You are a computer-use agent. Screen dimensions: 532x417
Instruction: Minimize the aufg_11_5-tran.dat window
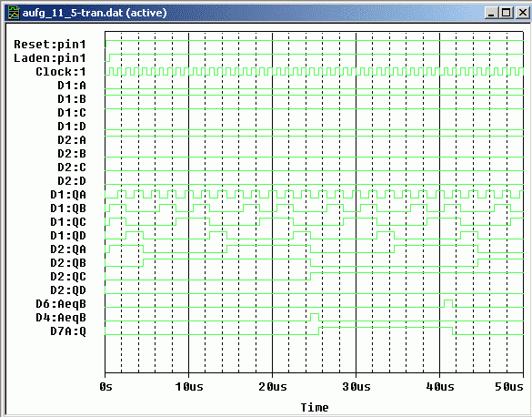pyautogui.click(x=491, y=13)
